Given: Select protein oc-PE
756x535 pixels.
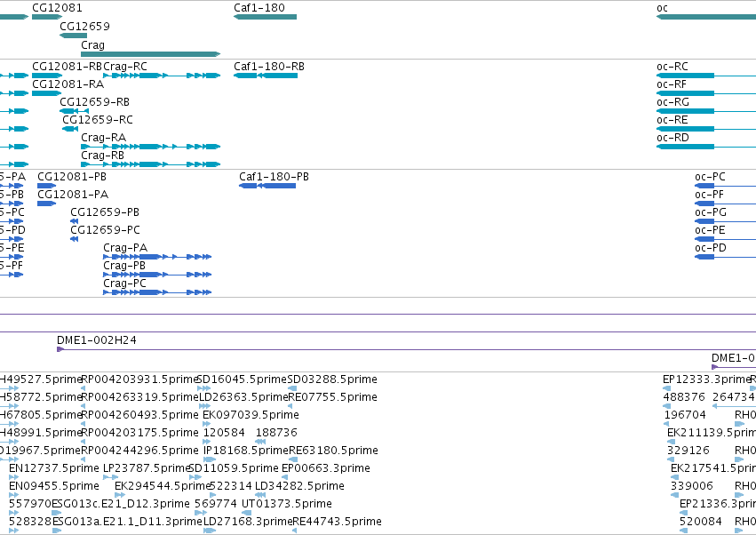Looking at the screenshot, I should (725, 239).
